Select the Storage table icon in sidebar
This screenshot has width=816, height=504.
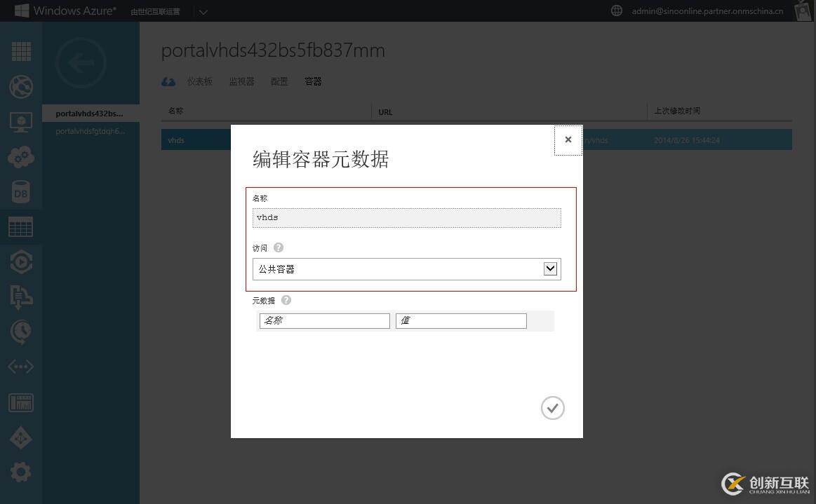point(21,227)
